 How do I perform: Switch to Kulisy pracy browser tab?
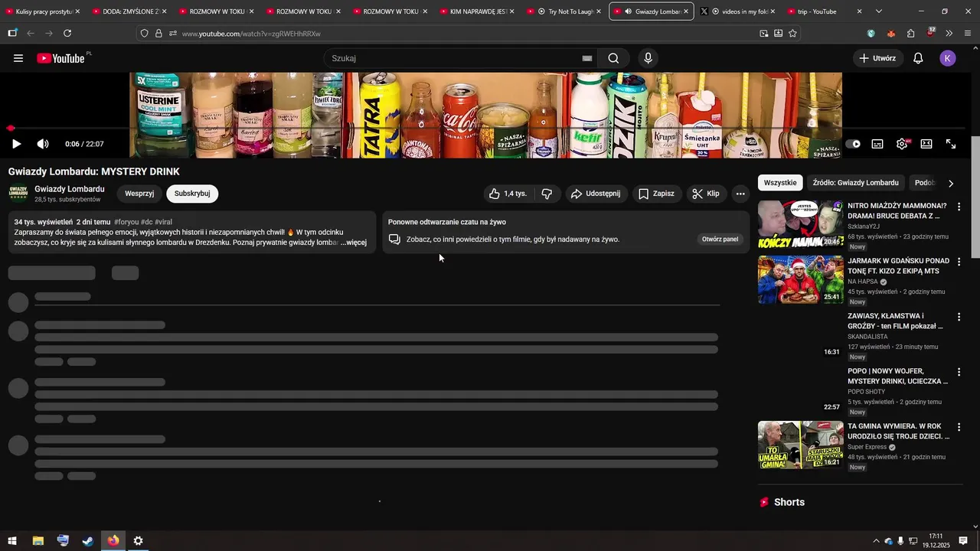tap(40, 11)
